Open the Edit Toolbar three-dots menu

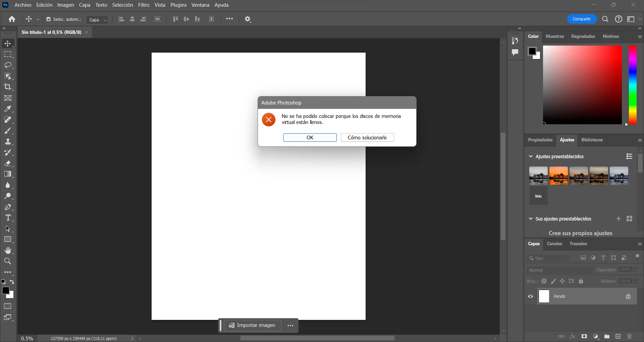[x=8, y=272]
